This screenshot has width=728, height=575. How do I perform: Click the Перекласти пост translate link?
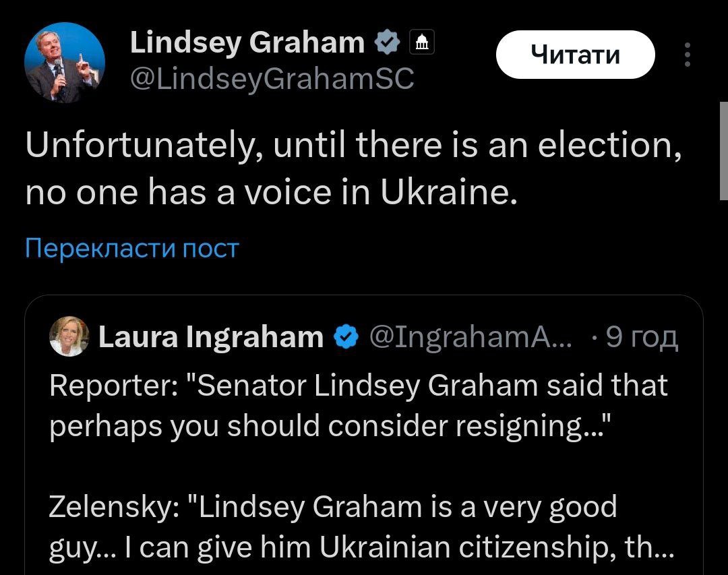(132, 249)
